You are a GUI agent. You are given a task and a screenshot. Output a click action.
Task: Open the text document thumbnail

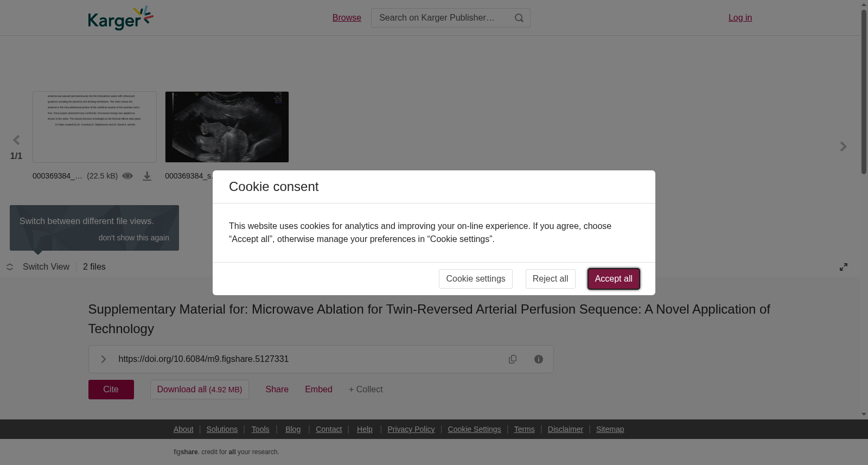pos(94,127)
